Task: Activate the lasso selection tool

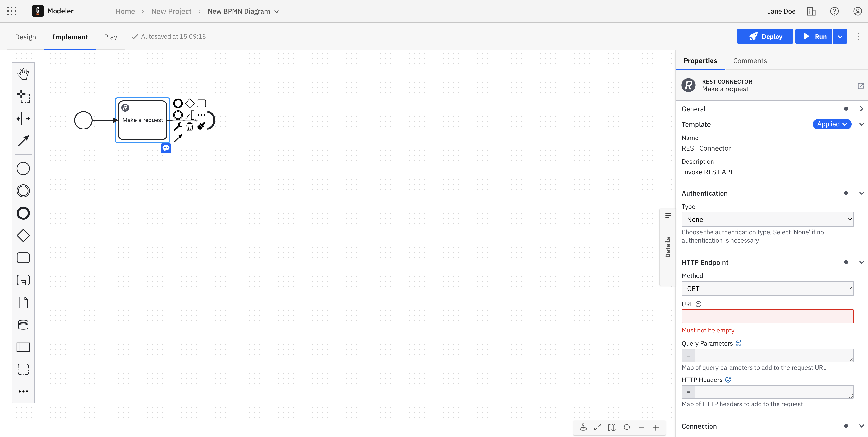Action: [23, 96]
